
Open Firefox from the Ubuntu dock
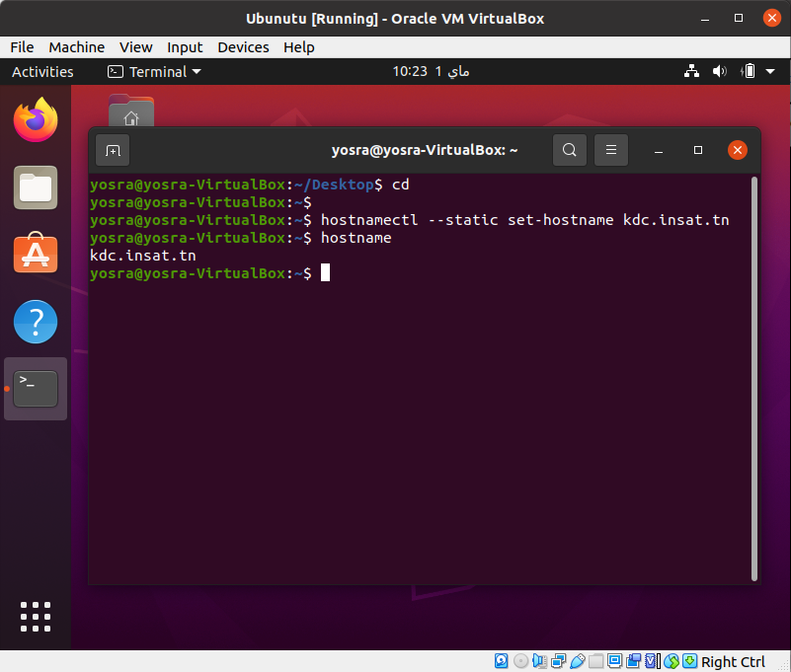click(36, 120)
